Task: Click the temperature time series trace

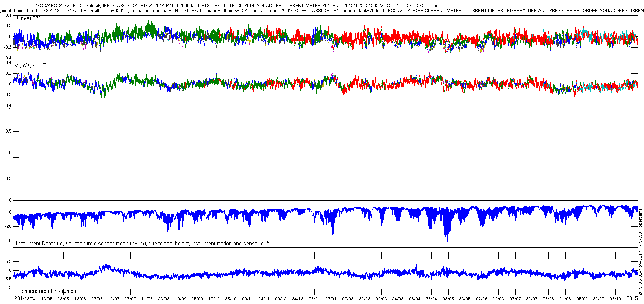Action: coord(326,274)
